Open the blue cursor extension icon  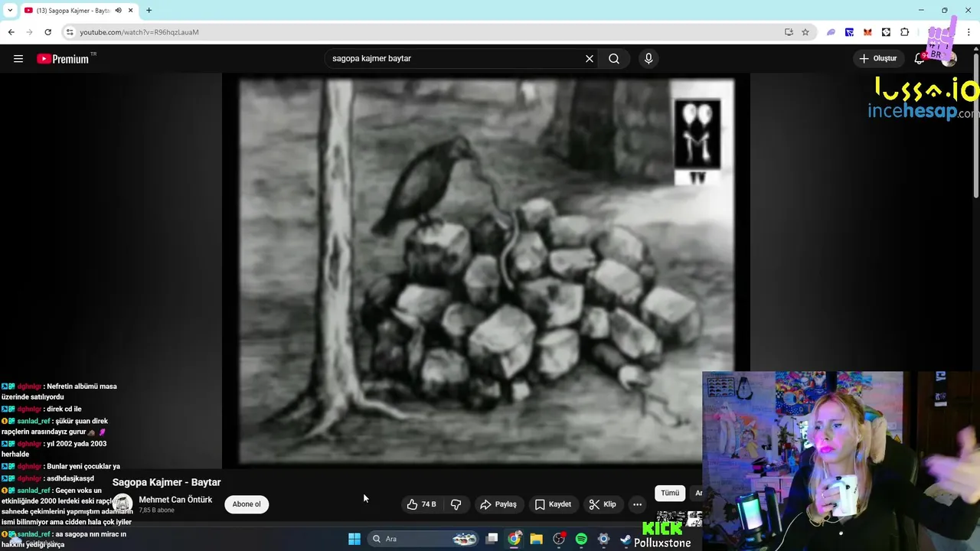(x=849, y=32)
